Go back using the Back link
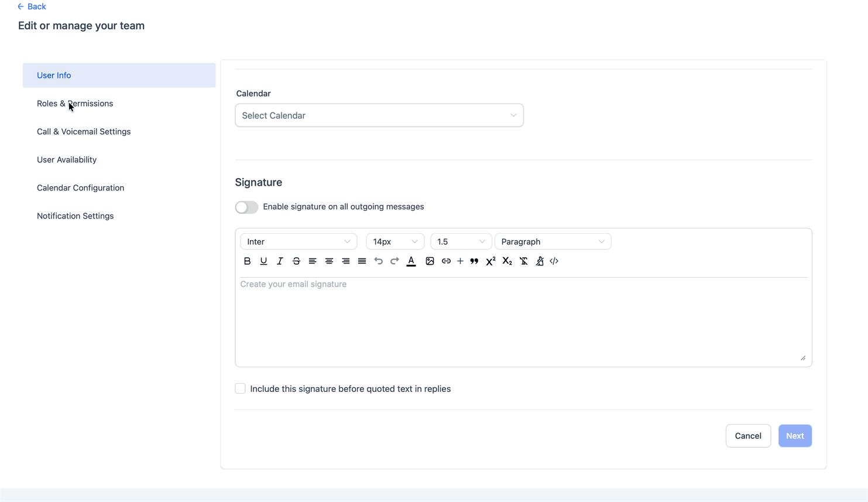The width and height of the screenshot is (868, 502). click(32, 6)
